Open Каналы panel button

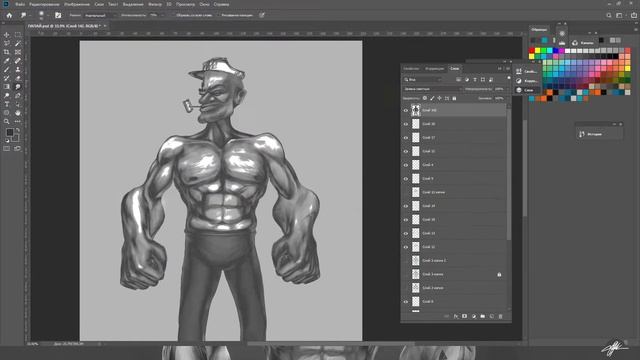pos(583,42)
